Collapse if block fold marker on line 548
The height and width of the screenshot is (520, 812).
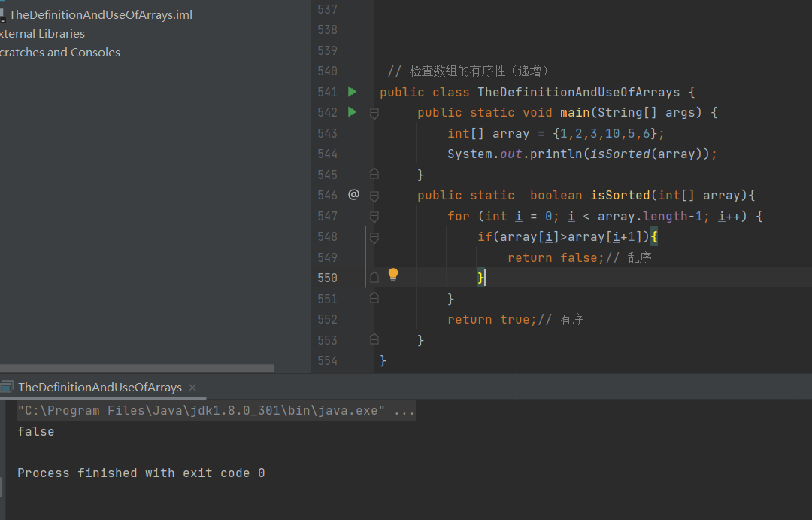point(374,237)
